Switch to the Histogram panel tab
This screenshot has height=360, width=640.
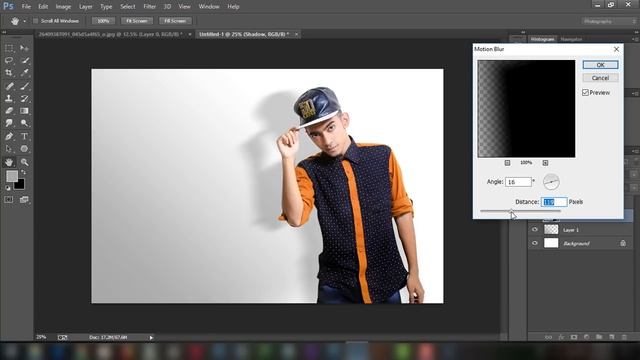pos(543,39)
